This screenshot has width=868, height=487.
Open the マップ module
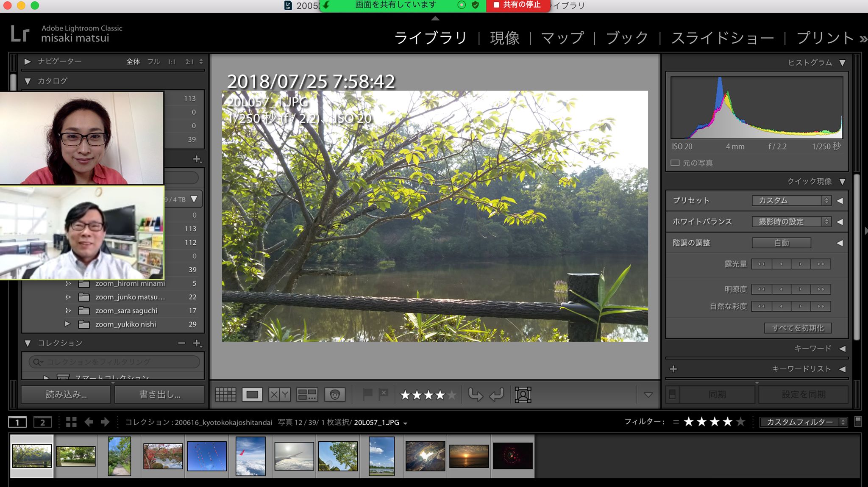pyautogui.click(x=562, y=38)
